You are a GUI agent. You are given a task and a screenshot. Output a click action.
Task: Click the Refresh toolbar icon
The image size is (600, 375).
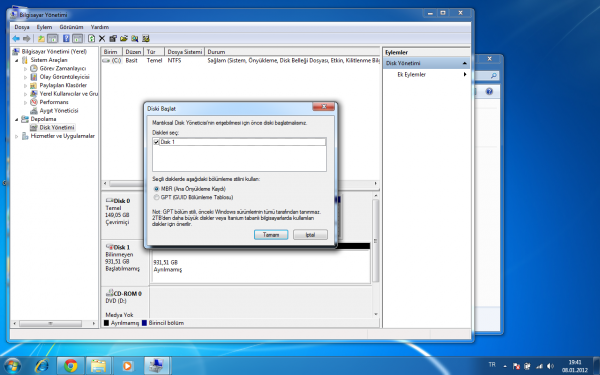[x=91, y=38]
